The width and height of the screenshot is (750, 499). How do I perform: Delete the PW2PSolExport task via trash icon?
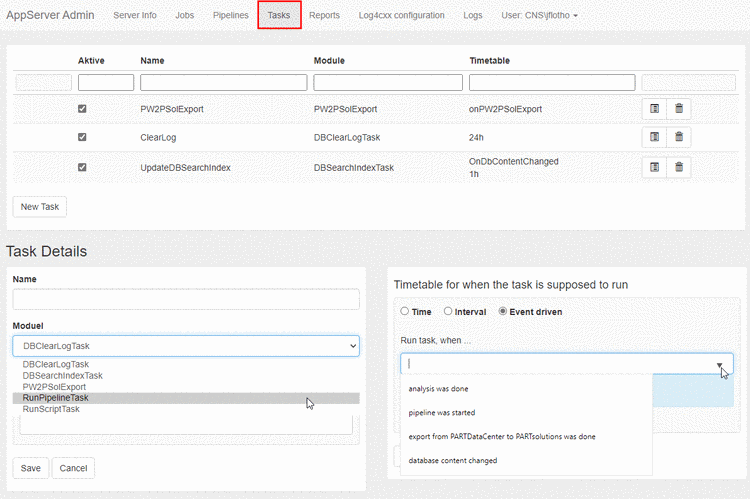(679, 109)
